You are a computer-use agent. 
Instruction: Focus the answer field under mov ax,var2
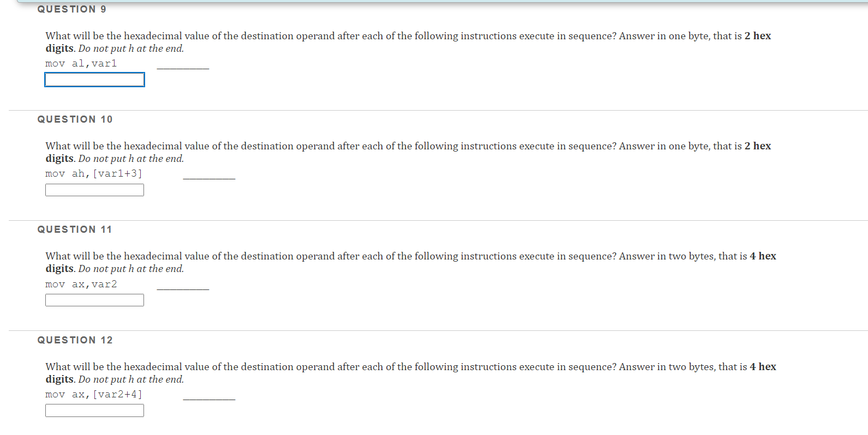click(94, 300)
